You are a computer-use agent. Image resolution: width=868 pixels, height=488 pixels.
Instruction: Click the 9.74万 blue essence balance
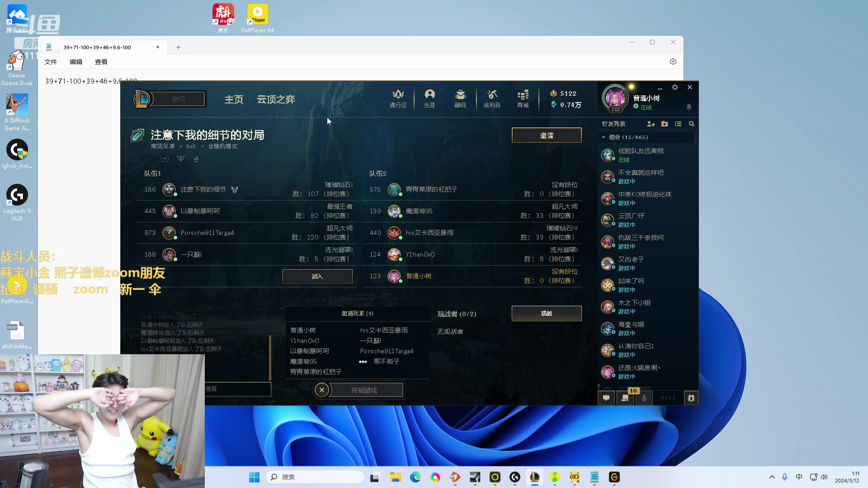566,105
